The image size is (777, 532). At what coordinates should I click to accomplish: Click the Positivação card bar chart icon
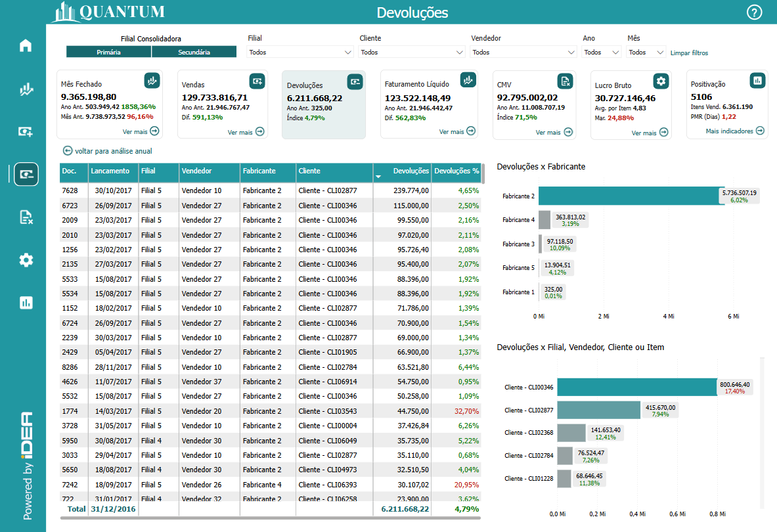pyautogui.click(x=757, y=80)
